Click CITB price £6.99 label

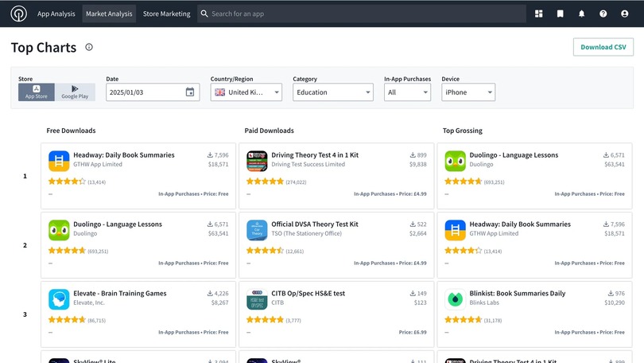(413, 332)
